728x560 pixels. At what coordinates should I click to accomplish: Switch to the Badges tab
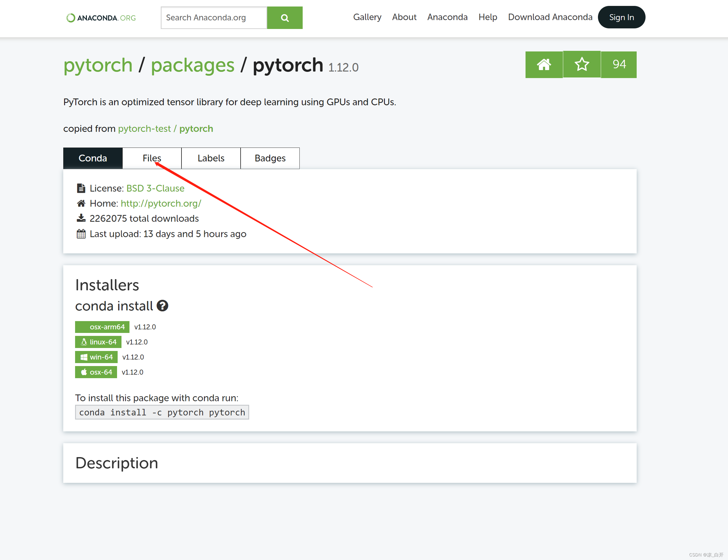tap(270, 158)
